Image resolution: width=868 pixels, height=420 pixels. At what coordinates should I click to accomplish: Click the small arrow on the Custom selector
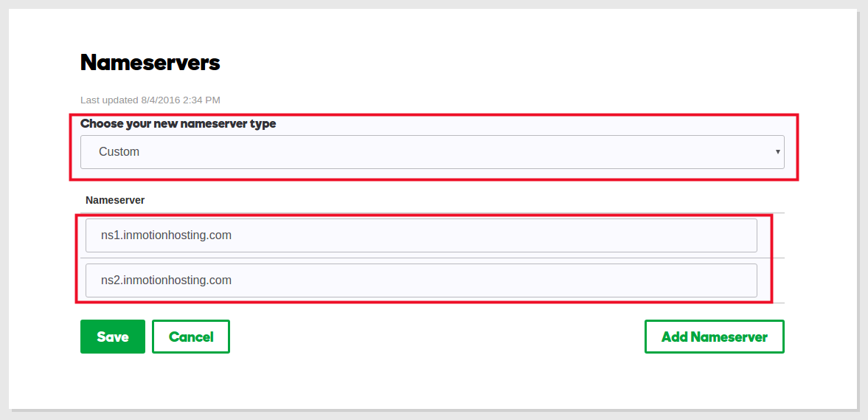click(x=777, y=152)
